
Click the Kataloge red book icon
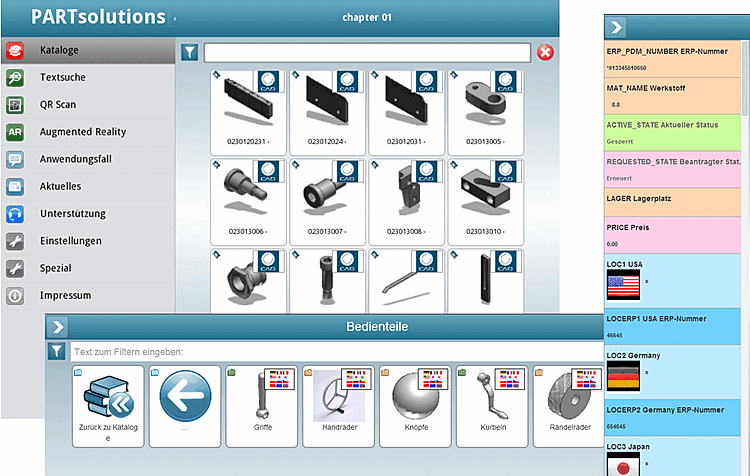click(15, 50)
